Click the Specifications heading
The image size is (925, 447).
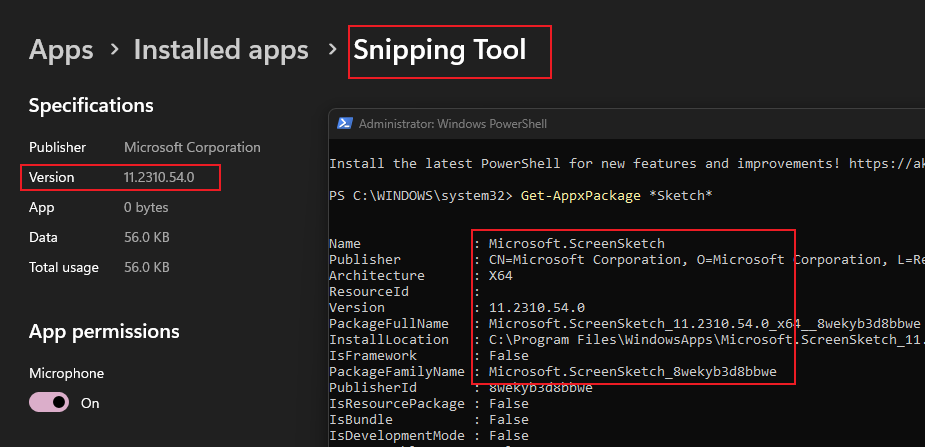coord(91,106)
